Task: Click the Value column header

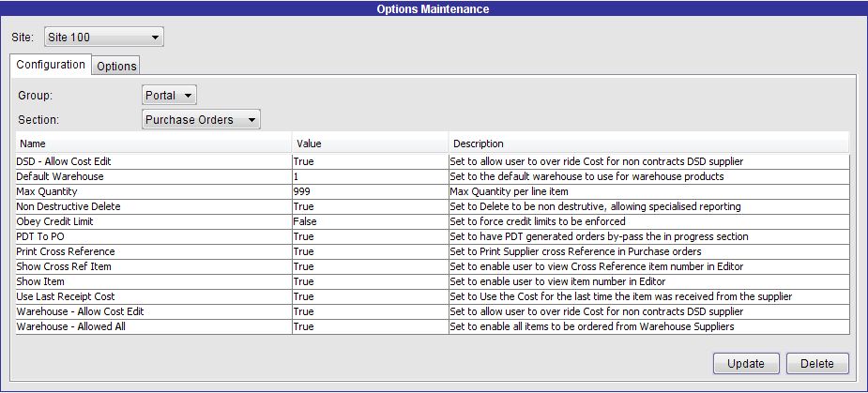Action: pyautogui.click(x=370, y=144)
